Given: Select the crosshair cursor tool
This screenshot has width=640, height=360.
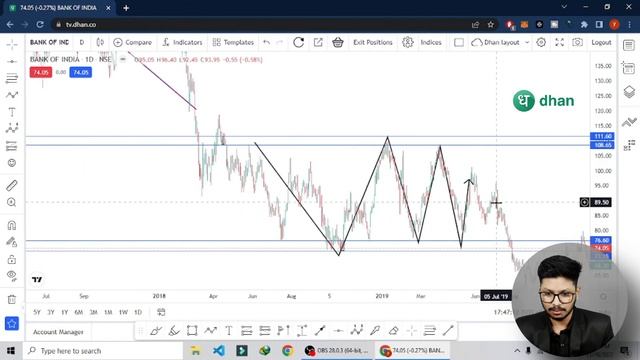Looking at the screenshot, I should pos(12,44).
